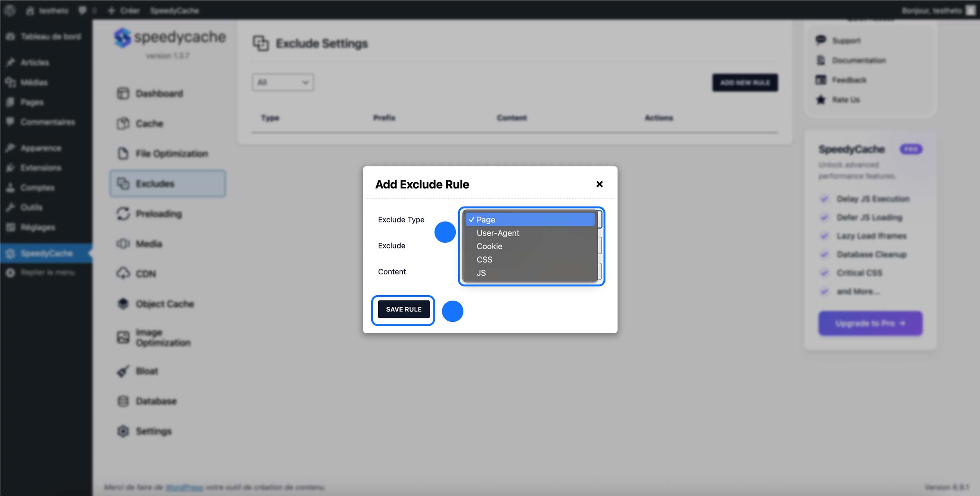980x496 pixels.
Task: Click the Cache icon in plugin sidebar
Action: click(123, 123)
